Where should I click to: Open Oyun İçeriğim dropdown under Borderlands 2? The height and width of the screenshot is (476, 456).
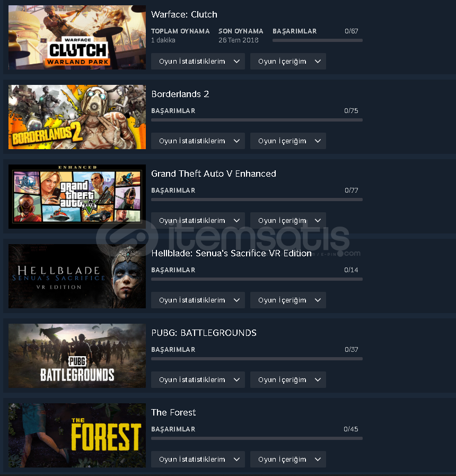pyautogui.click(x=288, y=141)
